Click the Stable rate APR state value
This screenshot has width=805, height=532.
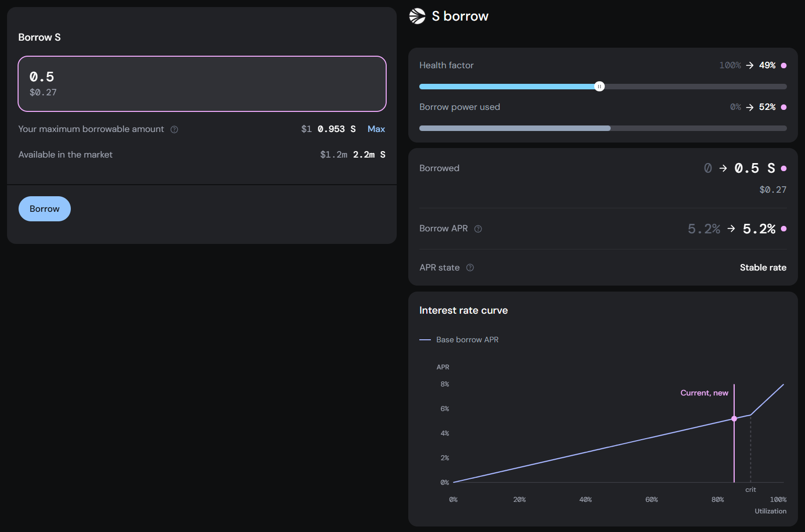point(763,268)
